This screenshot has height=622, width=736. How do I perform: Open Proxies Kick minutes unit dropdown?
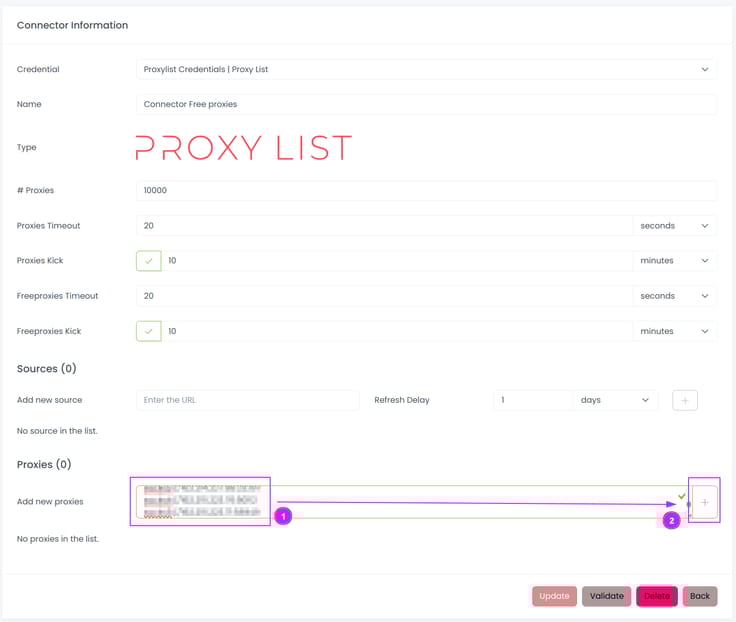click(675, 261)
